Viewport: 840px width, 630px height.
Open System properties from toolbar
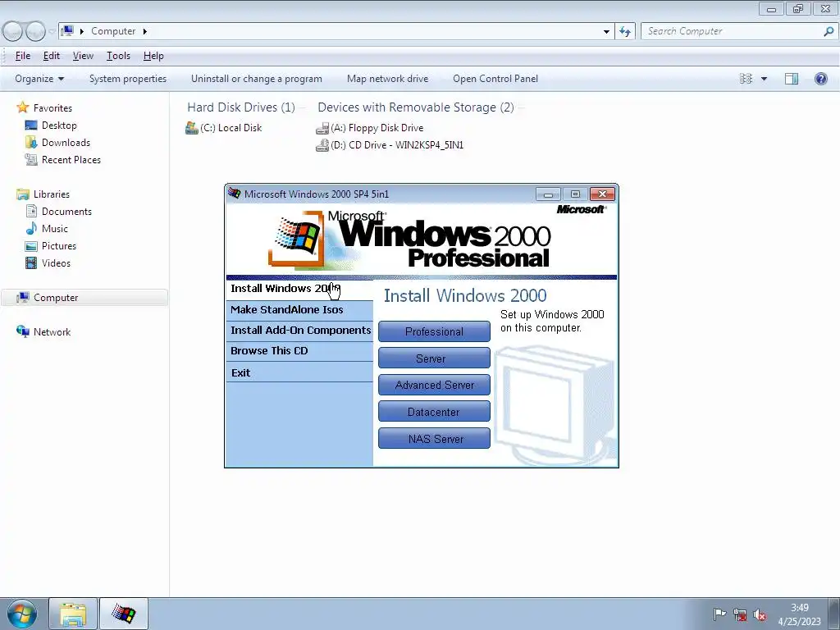coord(128,79)
